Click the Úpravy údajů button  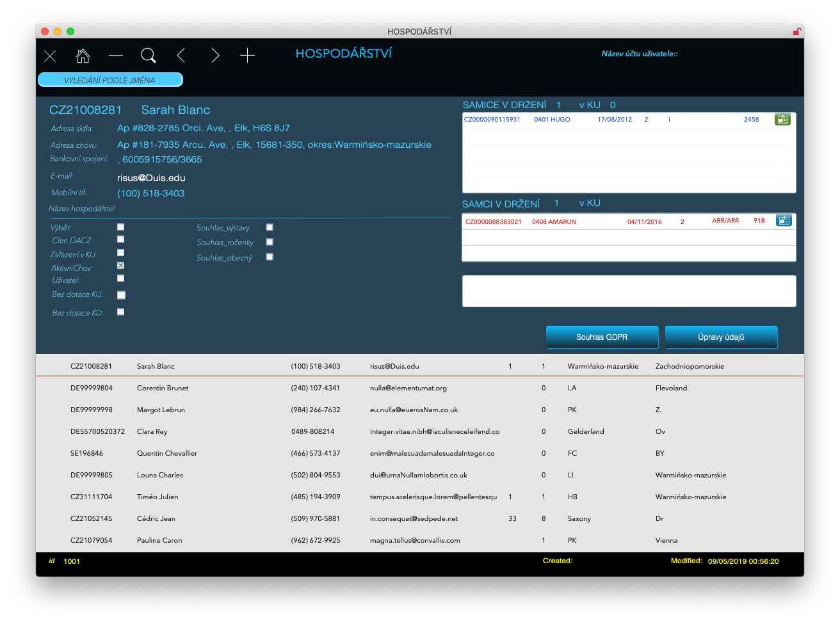[721, 337]
